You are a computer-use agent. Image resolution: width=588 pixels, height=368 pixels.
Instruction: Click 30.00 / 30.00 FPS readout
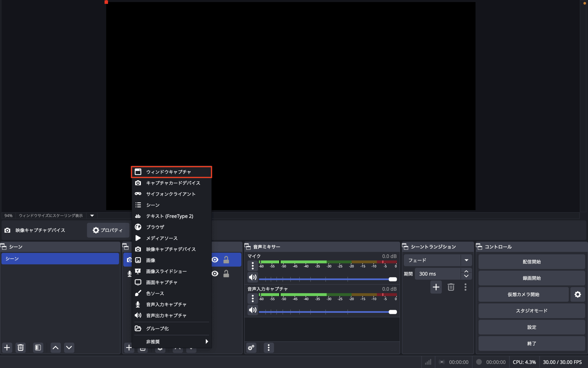click(x=562, y=362)
